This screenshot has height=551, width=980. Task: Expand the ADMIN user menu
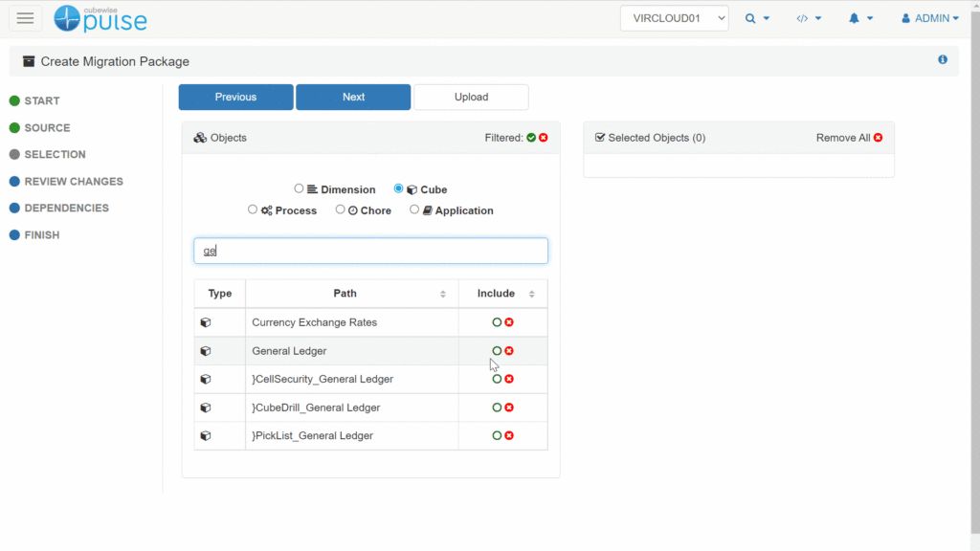pos(930,18)
